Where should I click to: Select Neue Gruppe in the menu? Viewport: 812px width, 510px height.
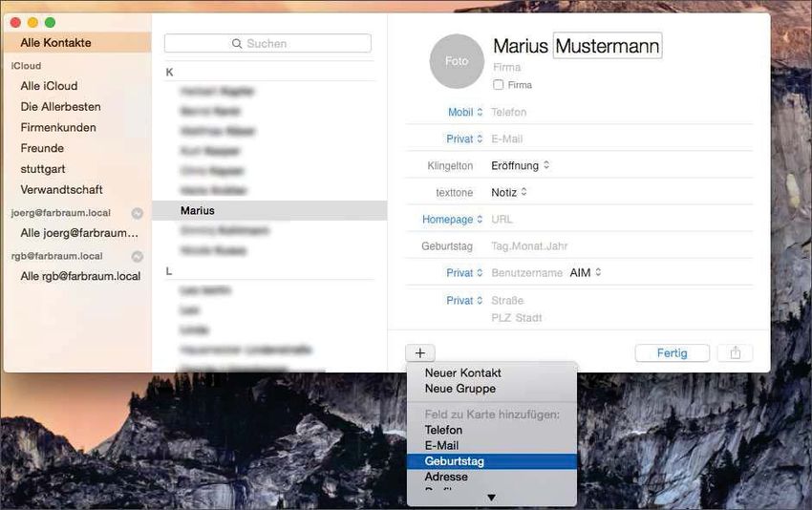click(x=460, y=389)
